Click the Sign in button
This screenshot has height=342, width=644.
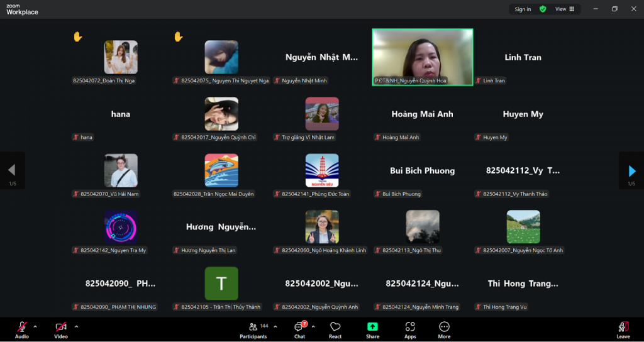[x=523, y=9]
